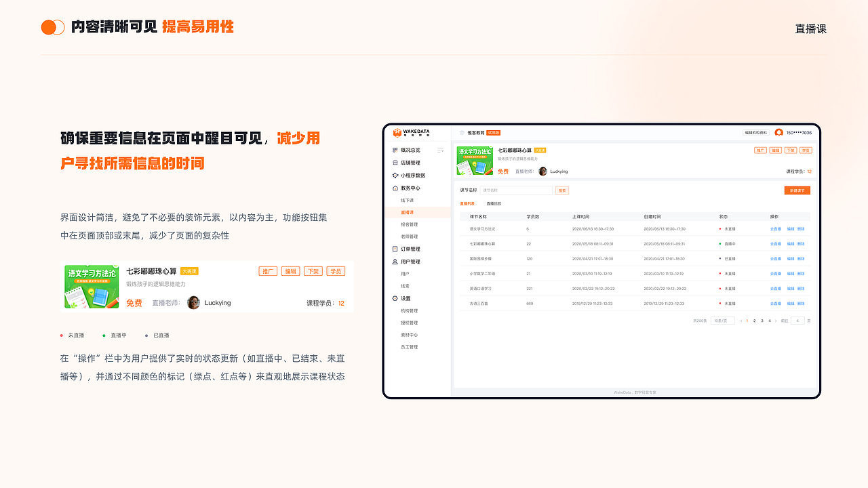Viewport: 868px width, 488px height.
Task: Open the 150****7036 account menu
Action: coord(799,133)
